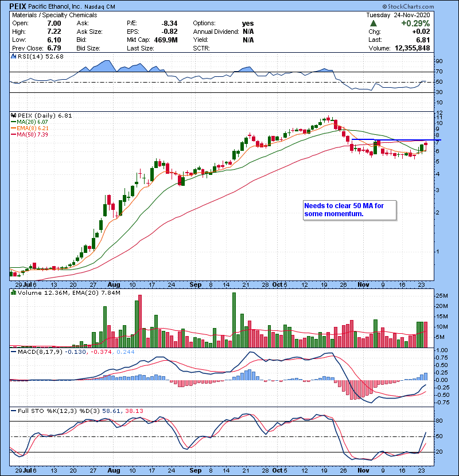459x476 pixels.
Task: Click the PEIX ticker symbol in the header
Action: [x=18, y=6]
